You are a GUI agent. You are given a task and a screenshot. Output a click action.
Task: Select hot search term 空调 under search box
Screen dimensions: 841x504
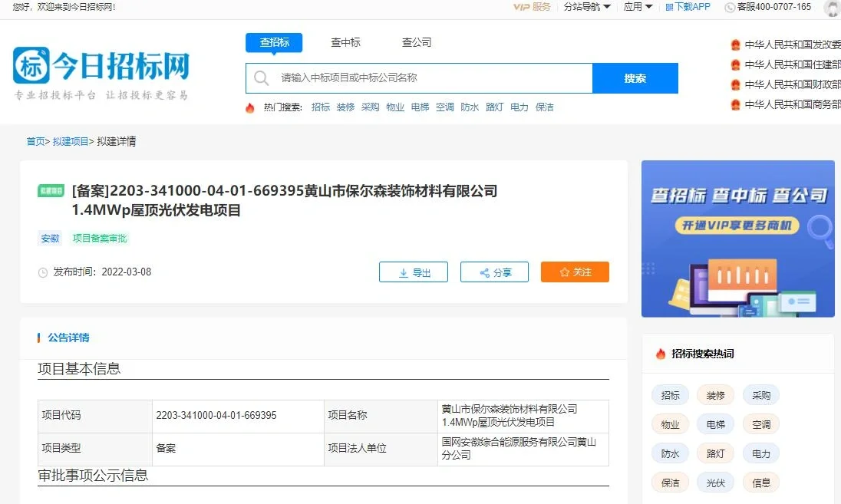(444, 107)
